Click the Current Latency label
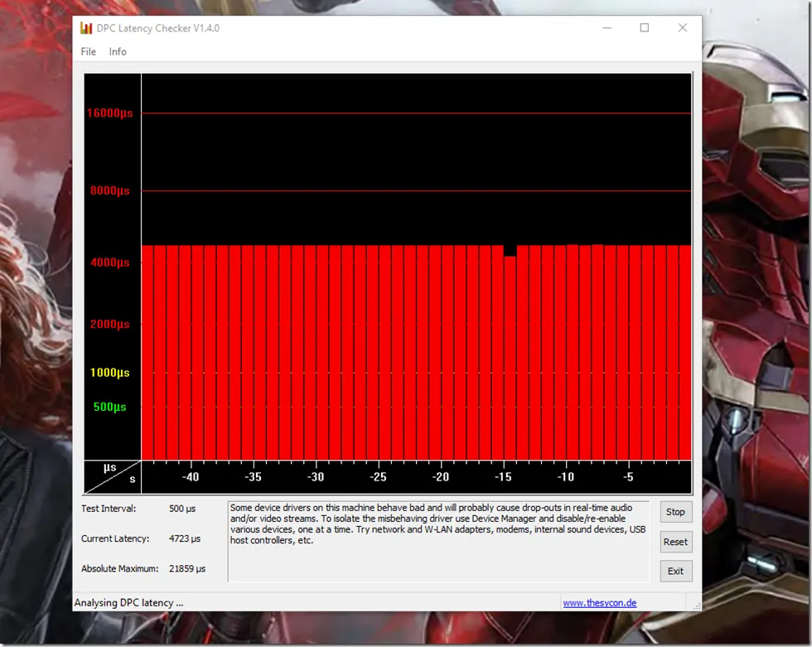 tap(115, 538)
